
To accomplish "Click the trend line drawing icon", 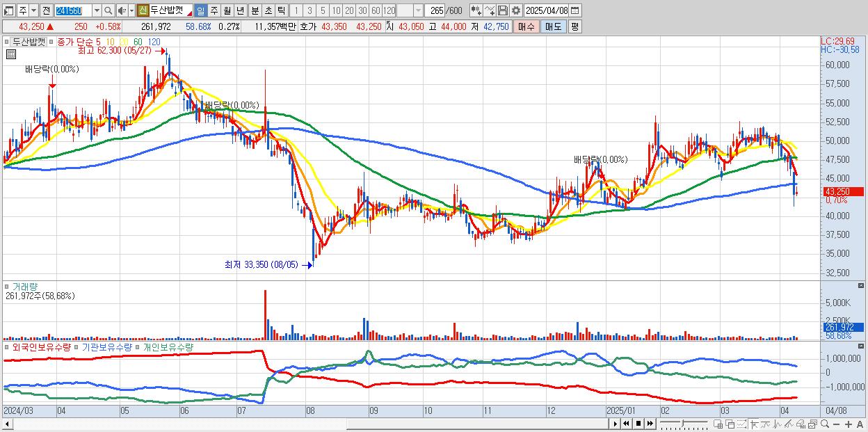I will click(x=766, y=424).
